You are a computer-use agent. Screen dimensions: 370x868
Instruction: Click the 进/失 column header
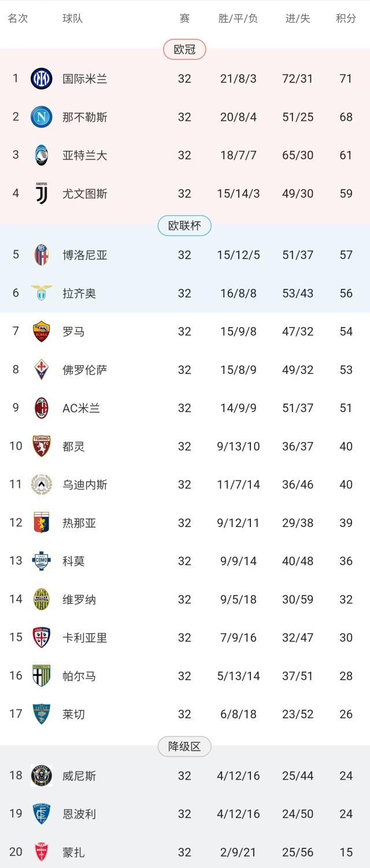[x=297, y=18]
